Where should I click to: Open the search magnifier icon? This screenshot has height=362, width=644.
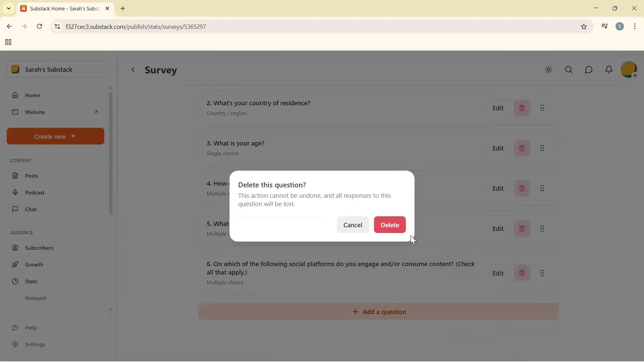pyautogui.click(x=569, y=70)
